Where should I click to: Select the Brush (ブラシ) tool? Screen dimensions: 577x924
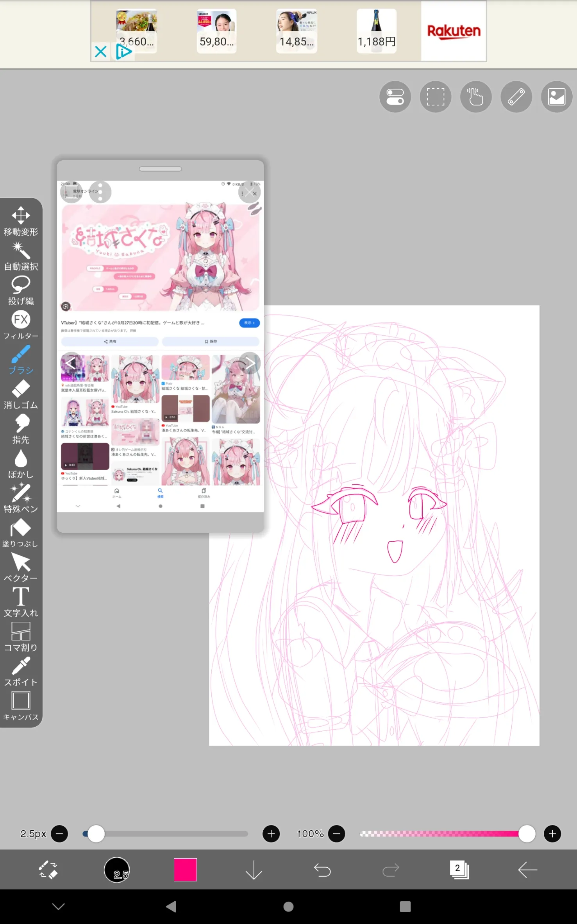coord(21,360)
